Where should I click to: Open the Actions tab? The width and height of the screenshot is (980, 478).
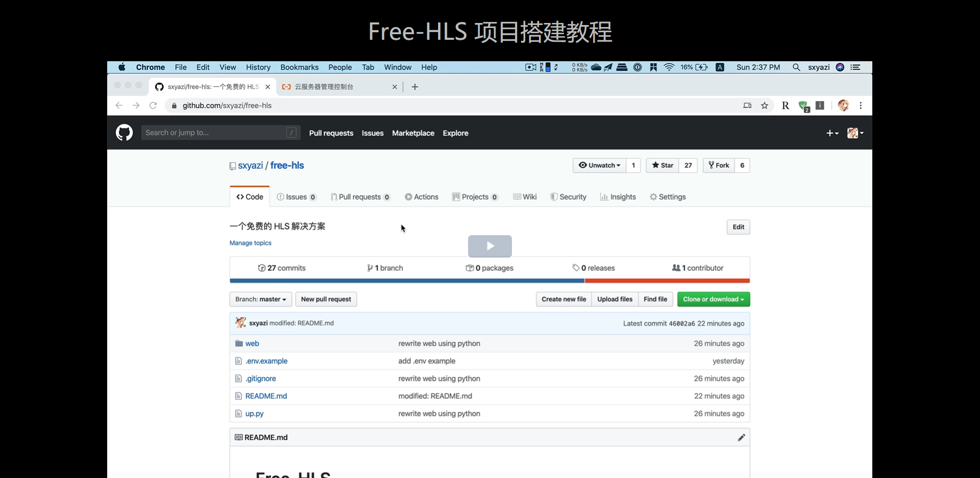tap(422, 197)
